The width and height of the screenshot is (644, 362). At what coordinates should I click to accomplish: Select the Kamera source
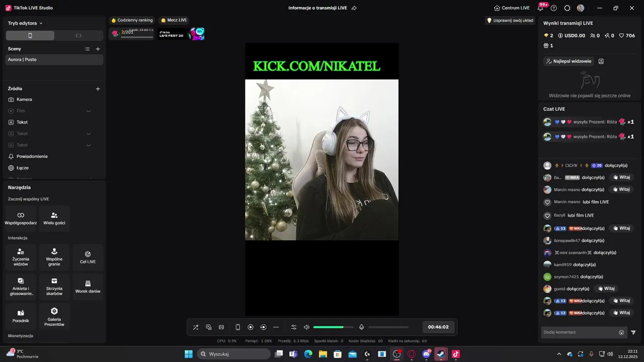[54, 100]
